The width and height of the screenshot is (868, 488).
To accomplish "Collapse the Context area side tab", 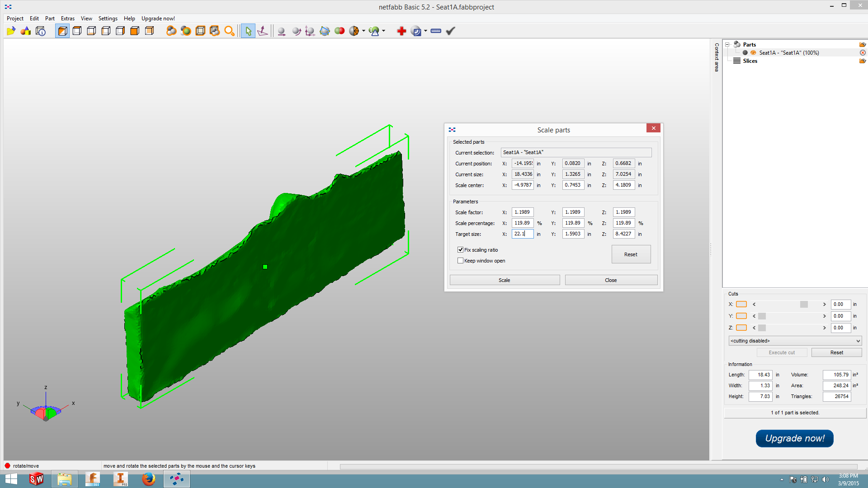I will [717, 57].
